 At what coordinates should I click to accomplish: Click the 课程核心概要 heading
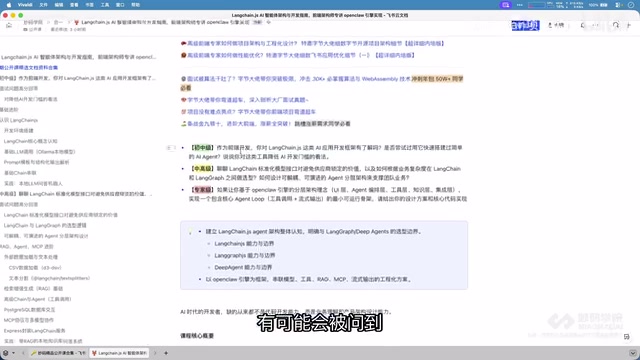pyautogui.click(x=197, y=336)
